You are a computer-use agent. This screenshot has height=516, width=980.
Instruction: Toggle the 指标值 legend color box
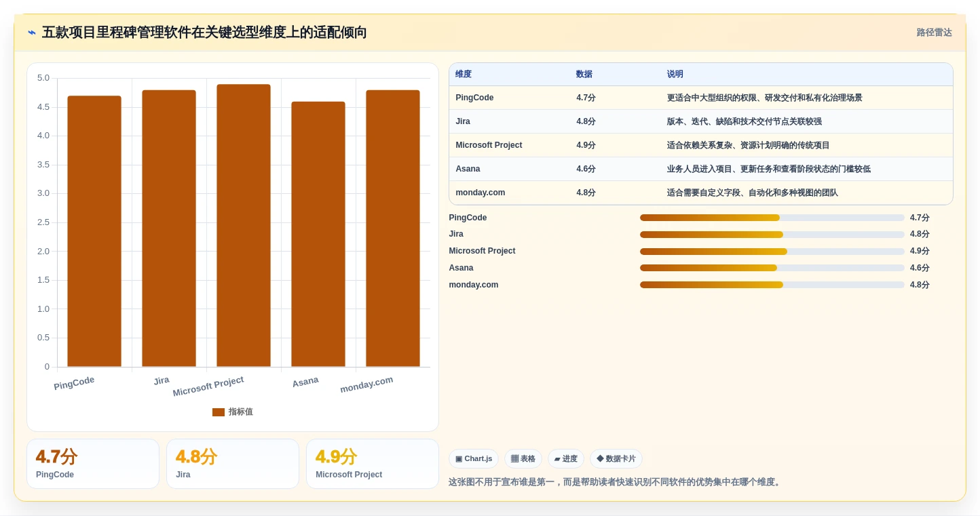point(219,412)
